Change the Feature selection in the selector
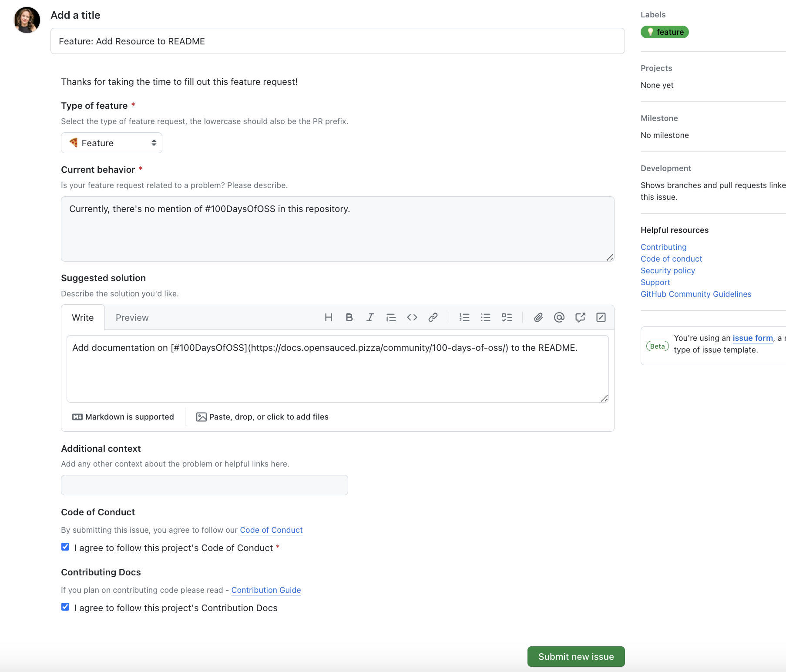 pos(111,143)
